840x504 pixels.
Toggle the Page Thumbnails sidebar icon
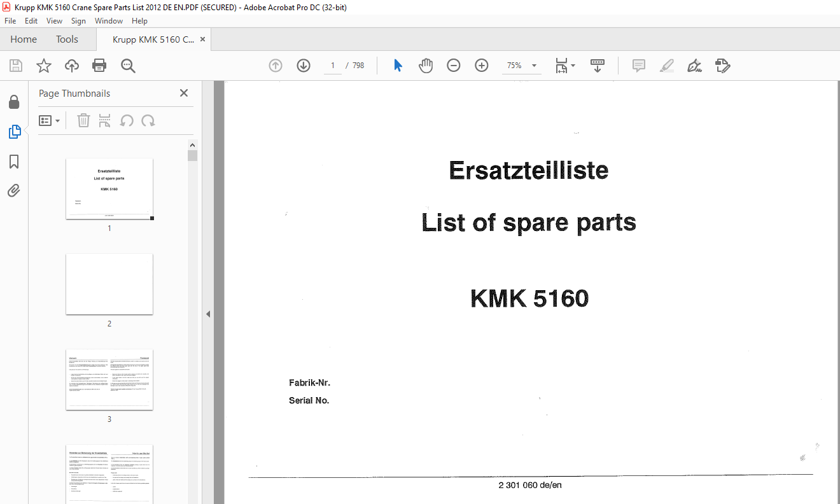tap(14, 132)
